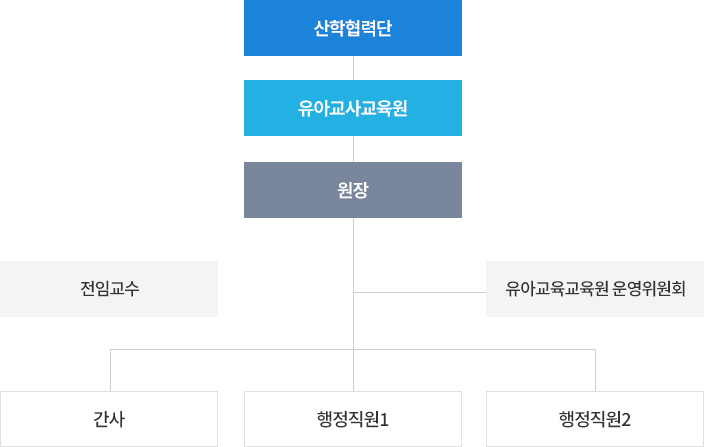704x447 pixels.
Task: Click the vertical connector dropping into 행정직원2
Action: click(595, 370)
